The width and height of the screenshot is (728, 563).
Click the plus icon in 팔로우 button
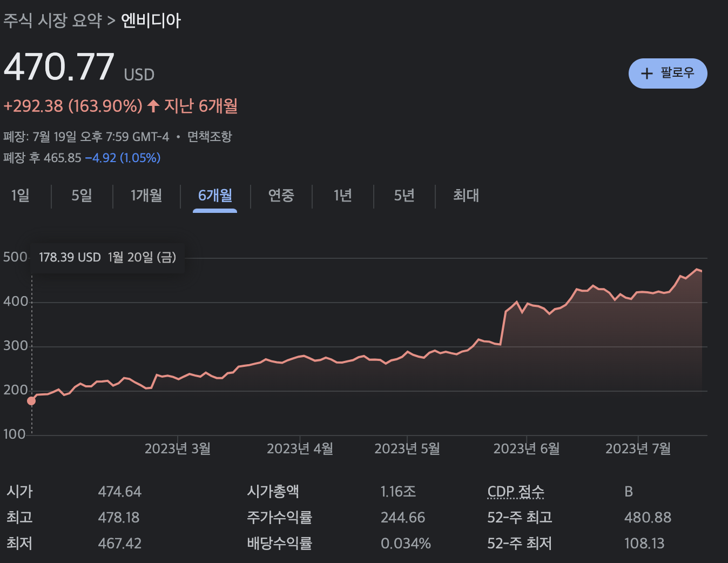pyautogui.click(x=646, y=73)
